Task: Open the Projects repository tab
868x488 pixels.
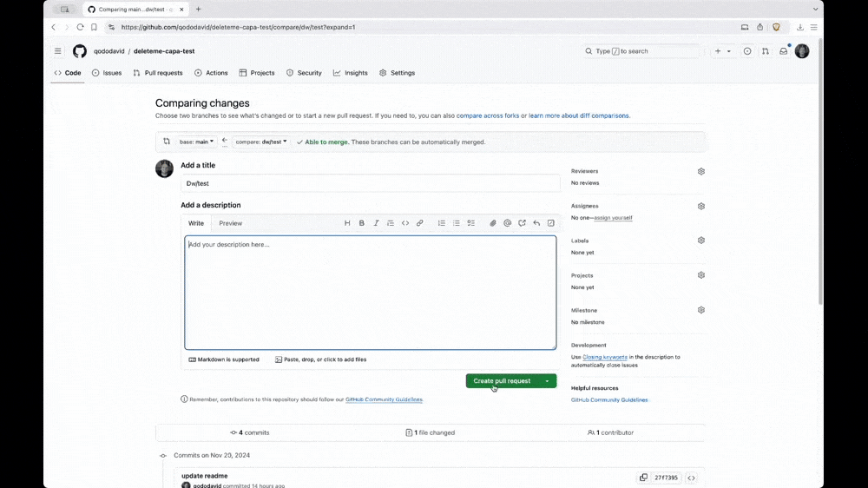Action: pyautogui.click(x=257, y=73)
